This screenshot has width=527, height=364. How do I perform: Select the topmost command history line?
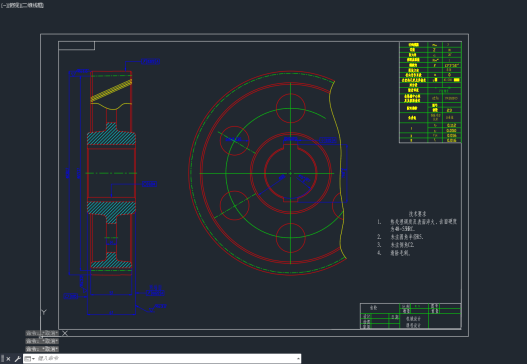point(42,333)
